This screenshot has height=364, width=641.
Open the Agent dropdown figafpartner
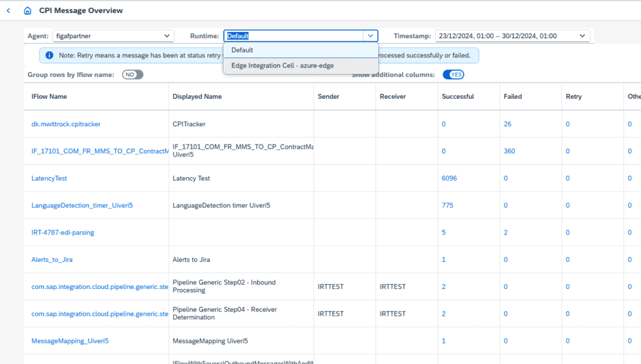coord(113,36)
